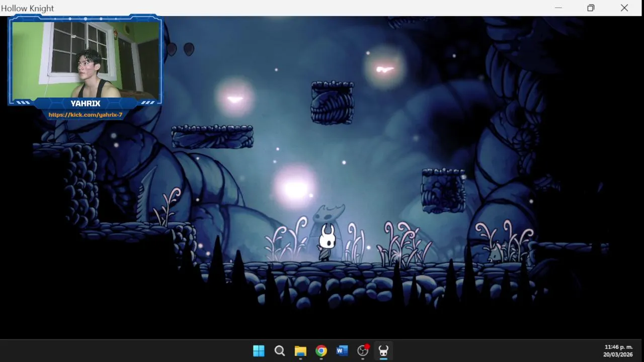
Task: Open the Windows Start menu
Action: pos(259,351)
